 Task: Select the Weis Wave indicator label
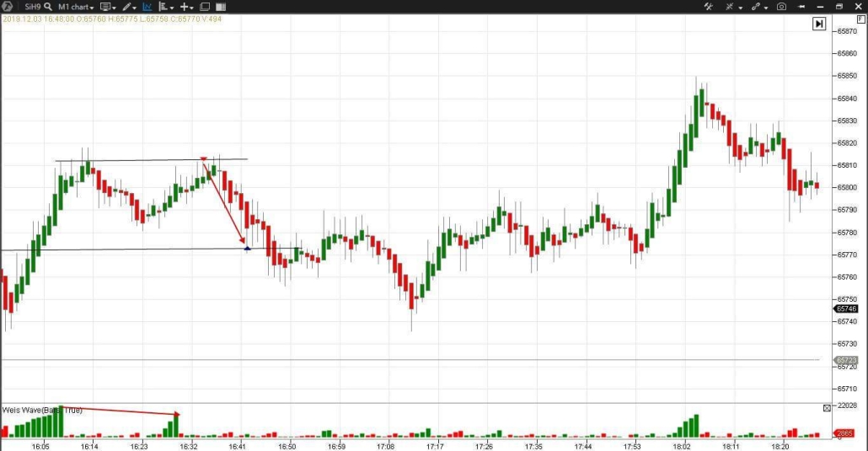pyautogui.click(x=42, y=410)
